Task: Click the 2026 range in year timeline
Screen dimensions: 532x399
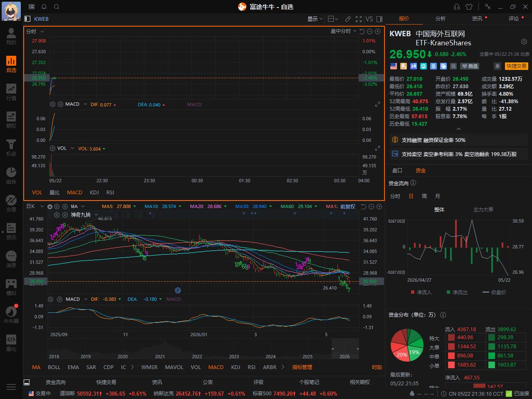Action: click(345, 349)
